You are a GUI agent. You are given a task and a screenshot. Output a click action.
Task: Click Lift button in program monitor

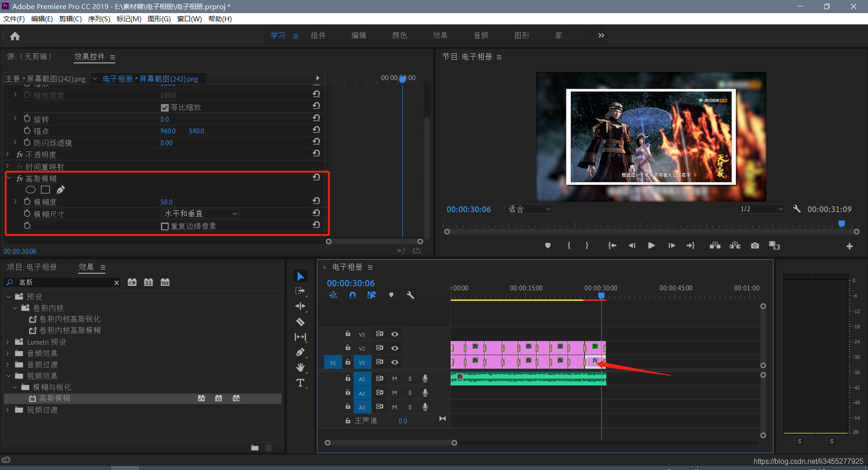pos(715,246)
